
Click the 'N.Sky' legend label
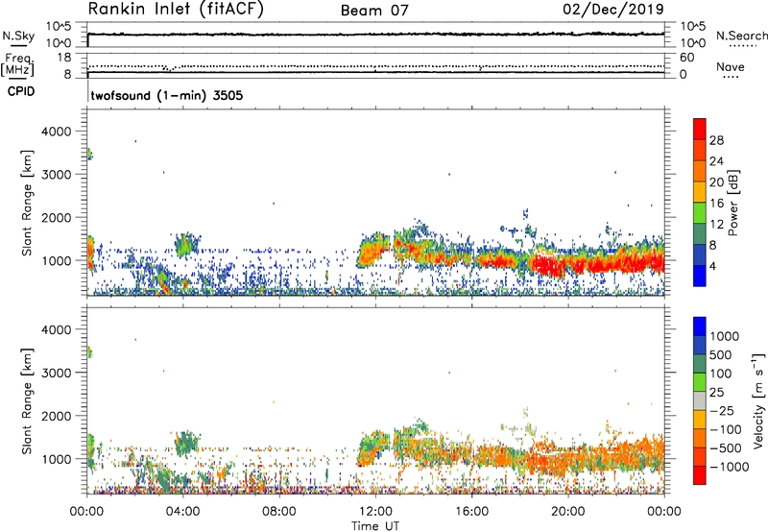pos(18,36)
